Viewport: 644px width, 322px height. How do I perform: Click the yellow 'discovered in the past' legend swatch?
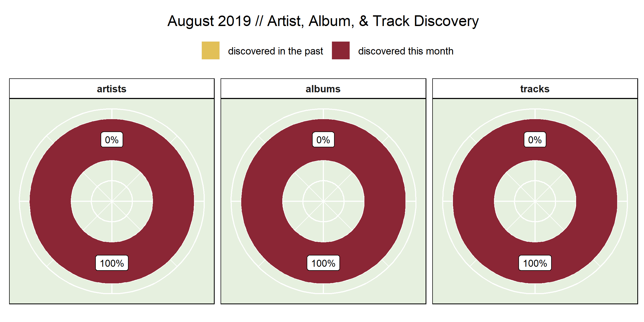(210, 50)
